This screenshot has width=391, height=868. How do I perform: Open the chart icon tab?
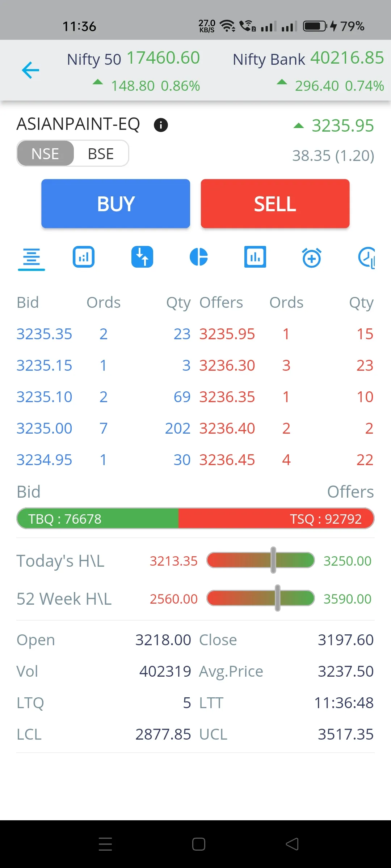[x=84, y=257]
